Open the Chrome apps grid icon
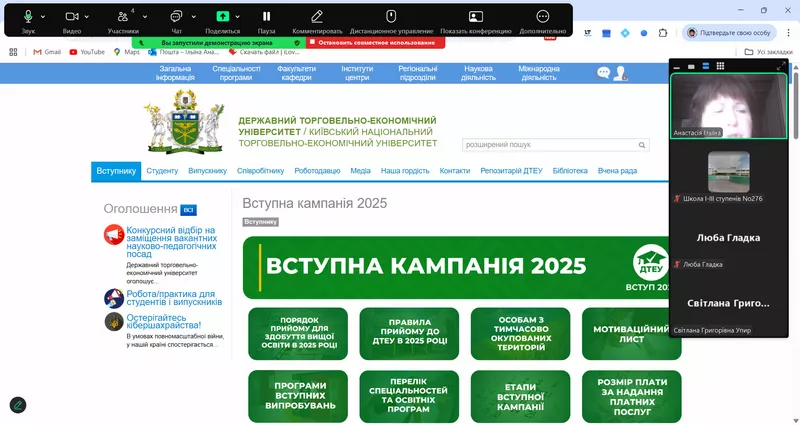 tap(13, 52)
